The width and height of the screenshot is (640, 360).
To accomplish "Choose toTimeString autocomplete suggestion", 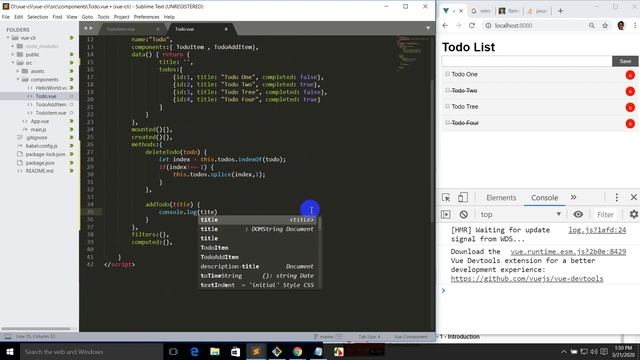I will (x=258, y=276).
